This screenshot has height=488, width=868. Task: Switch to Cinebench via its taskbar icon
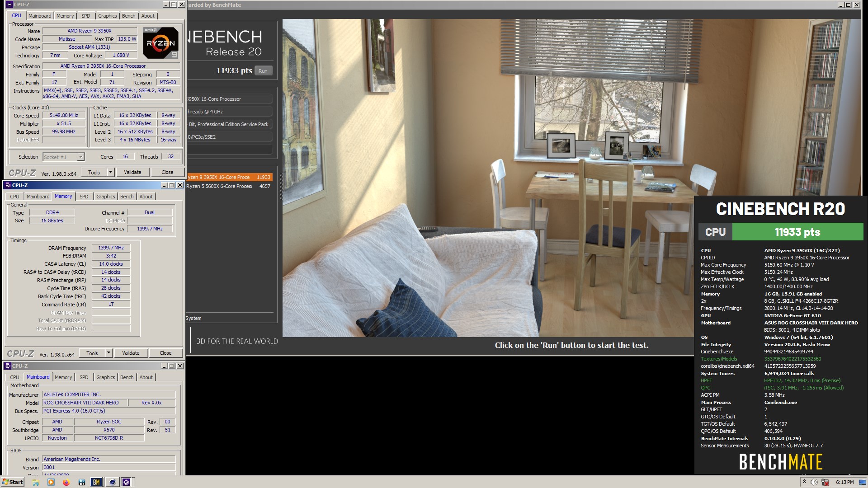(x=112, y=482)
